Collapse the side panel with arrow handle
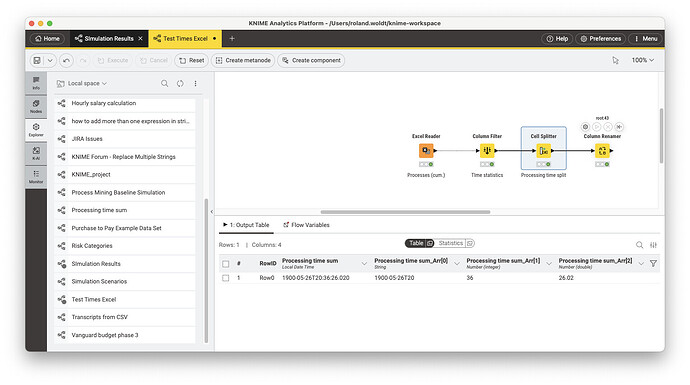 (212, 212)
